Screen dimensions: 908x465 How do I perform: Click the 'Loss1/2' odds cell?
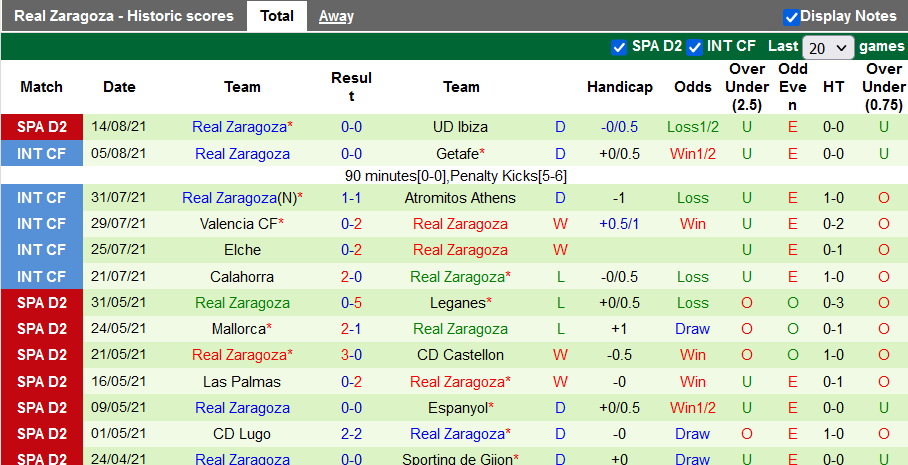click(x=693, y=127)
